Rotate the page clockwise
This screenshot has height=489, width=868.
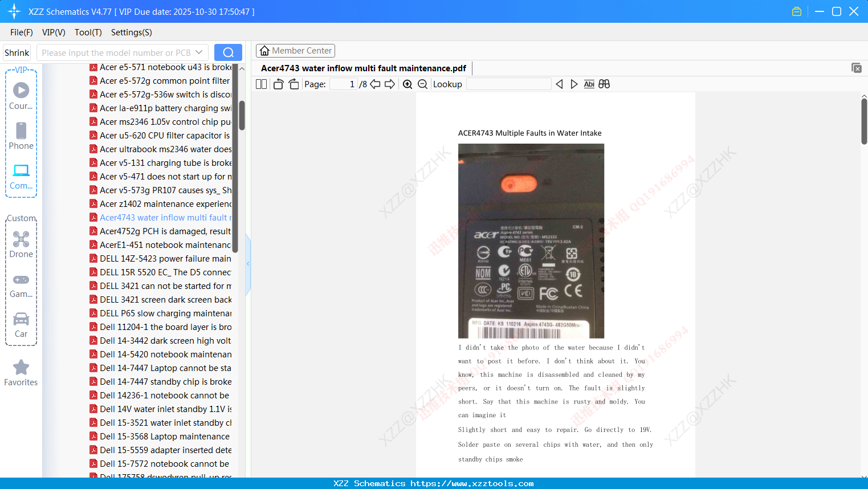point(294,84)
